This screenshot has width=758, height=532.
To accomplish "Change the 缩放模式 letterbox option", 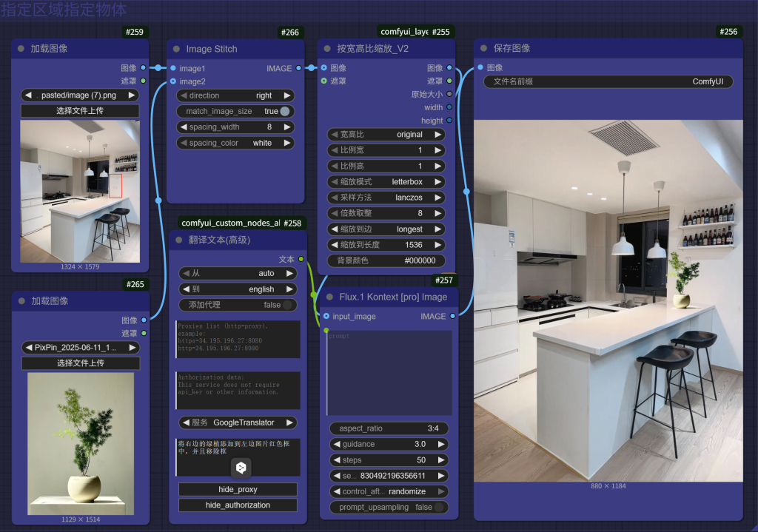I will click(386, 181).
